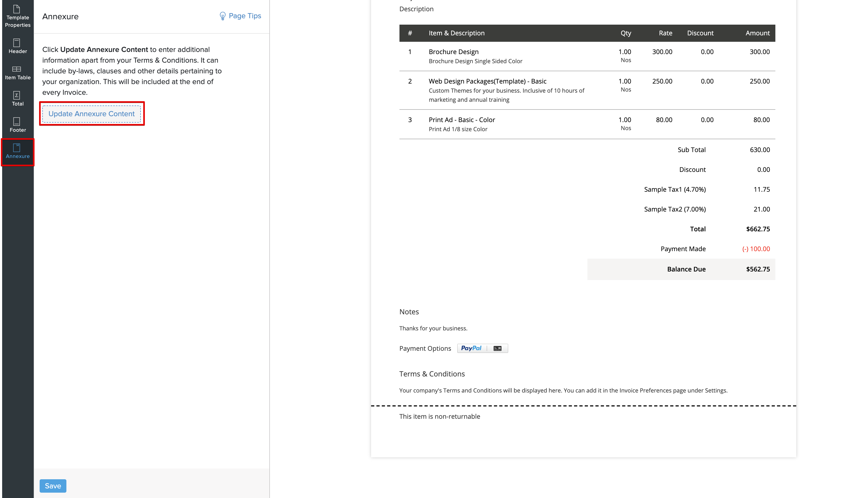Open the Footer settings section
The image size is (868, 498).
[17, 125]
